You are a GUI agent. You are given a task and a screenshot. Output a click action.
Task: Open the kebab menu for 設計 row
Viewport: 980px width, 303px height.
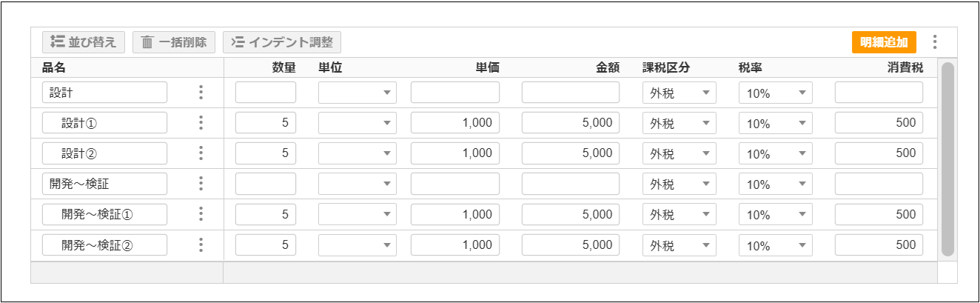coord(201,93)
